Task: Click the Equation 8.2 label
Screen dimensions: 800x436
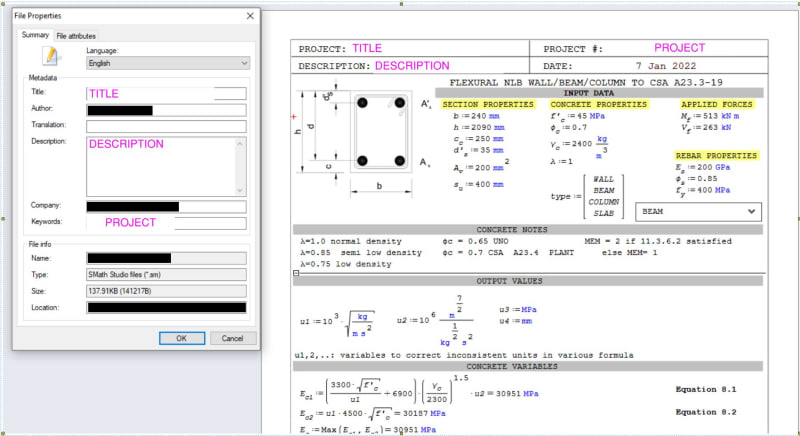Action: tap(706, 412)
